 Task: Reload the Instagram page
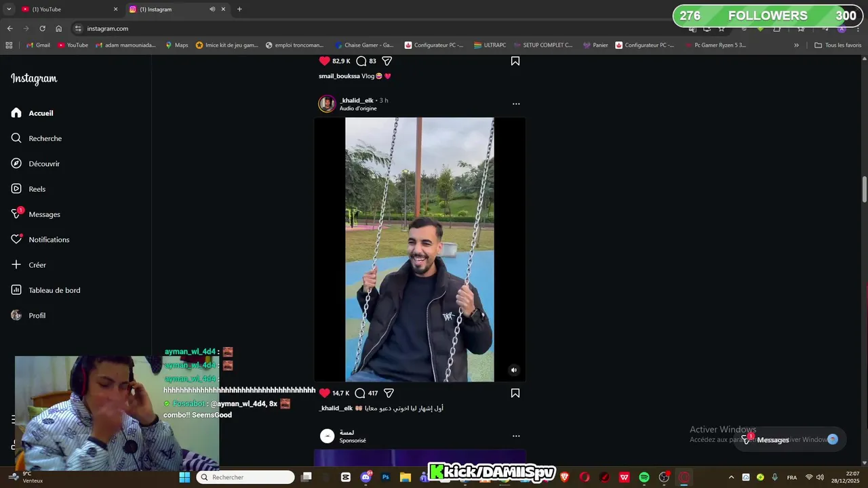click(x=42, y=28)
